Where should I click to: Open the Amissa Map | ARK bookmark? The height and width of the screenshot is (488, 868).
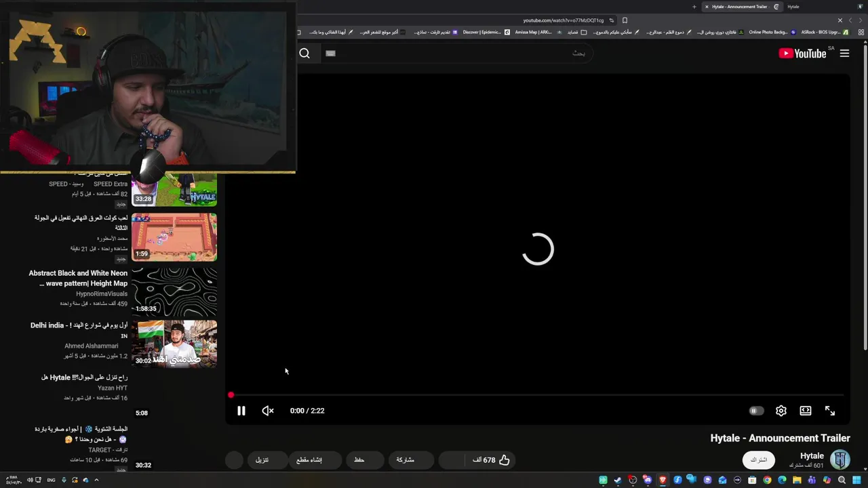[x=538, y=32]
